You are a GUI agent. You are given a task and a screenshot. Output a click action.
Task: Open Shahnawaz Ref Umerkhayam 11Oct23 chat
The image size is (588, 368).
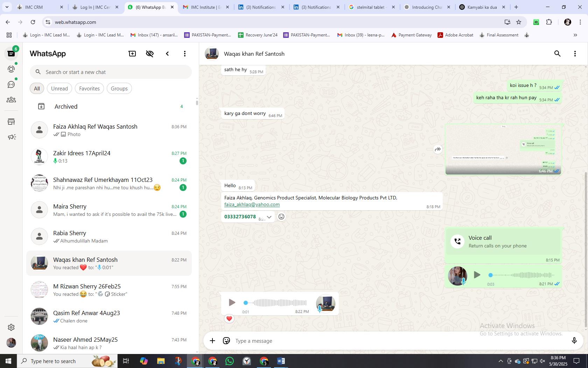tap(109, 183)
